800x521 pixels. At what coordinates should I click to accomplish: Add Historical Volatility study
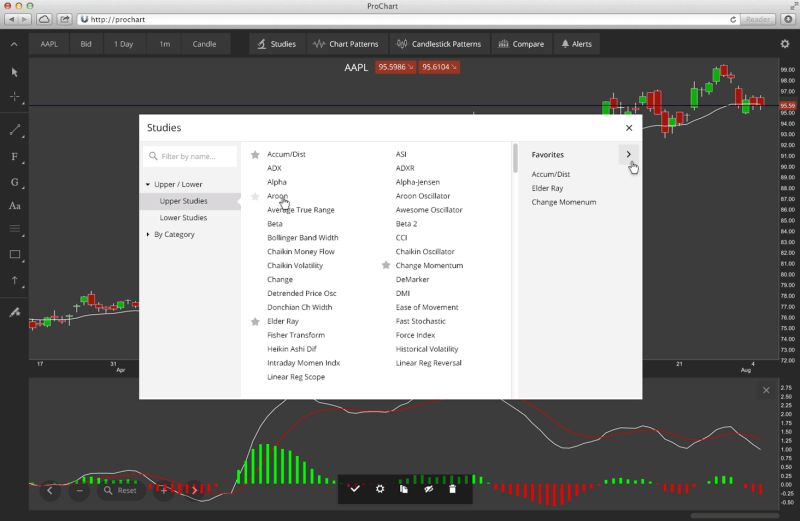[x=427, y=349]
